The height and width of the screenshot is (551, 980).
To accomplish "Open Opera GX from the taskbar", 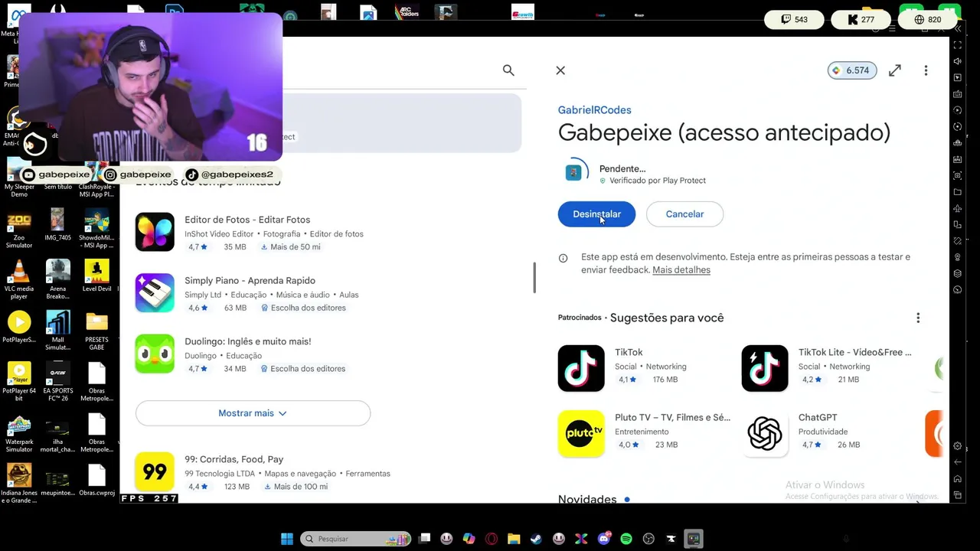I will coord(492,539).
